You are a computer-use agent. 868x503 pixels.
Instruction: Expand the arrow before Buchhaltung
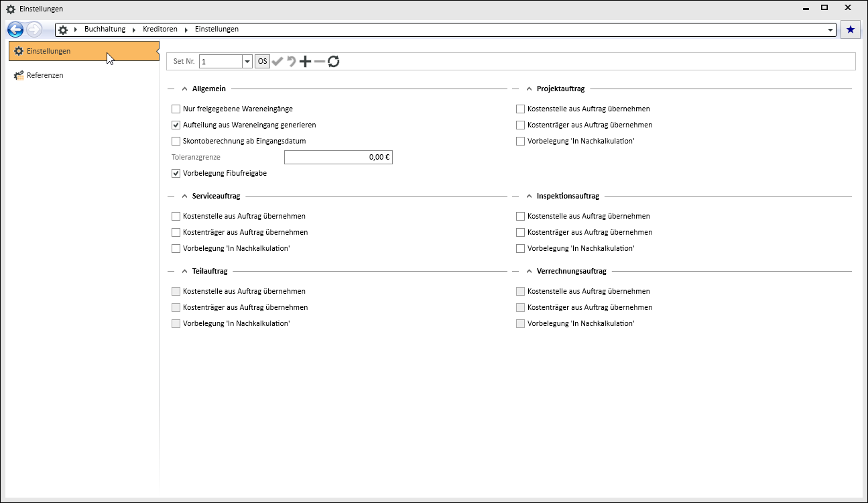(x=76, y=30)
